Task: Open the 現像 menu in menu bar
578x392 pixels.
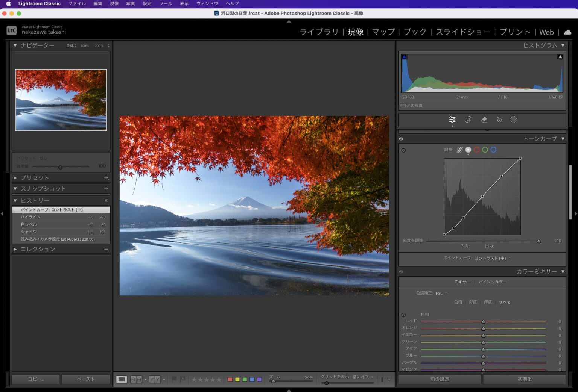Action: (114, 3)
